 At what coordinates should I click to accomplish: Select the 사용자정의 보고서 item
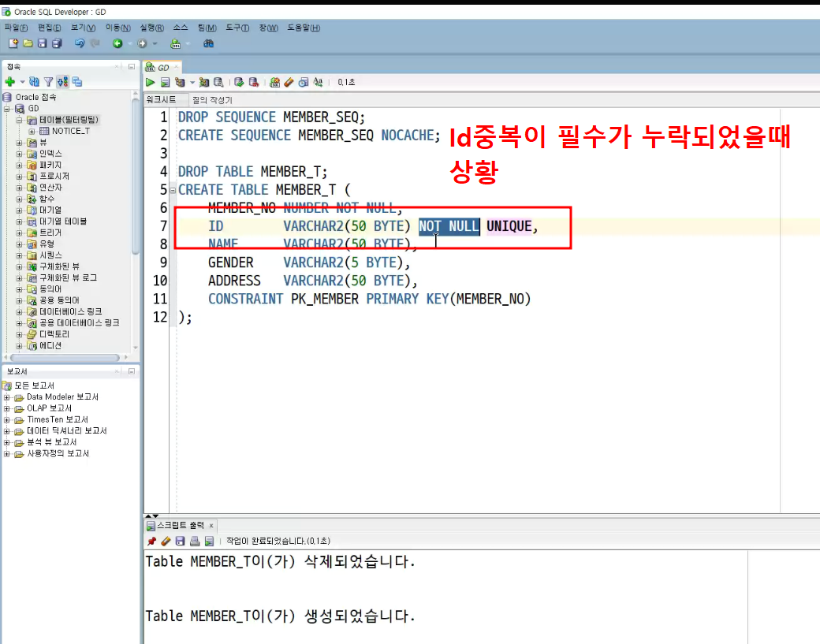[58, 453]
